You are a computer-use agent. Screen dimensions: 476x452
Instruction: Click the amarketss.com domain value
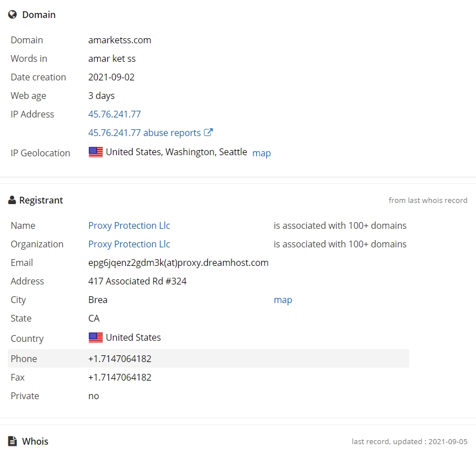(120, 40)
